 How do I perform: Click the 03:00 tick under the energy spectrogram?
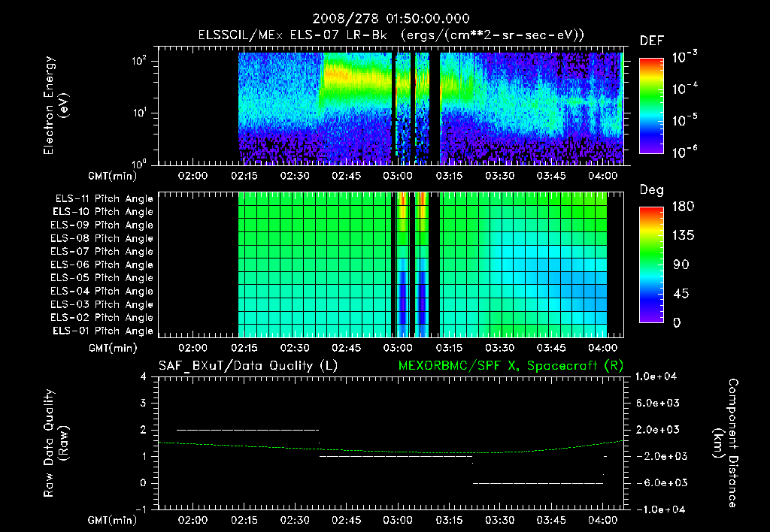pyautogui.click(x=398, y=176)
